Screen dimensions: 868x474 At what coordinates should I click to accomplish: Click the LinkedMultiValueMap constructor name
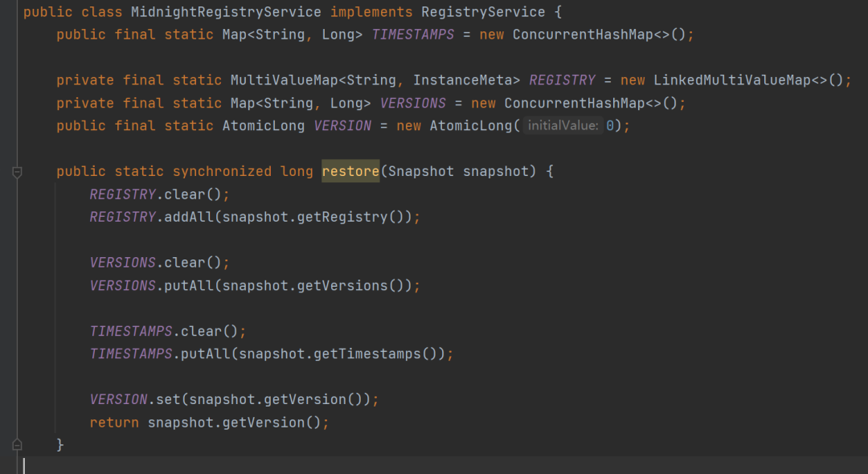point(732,80)
